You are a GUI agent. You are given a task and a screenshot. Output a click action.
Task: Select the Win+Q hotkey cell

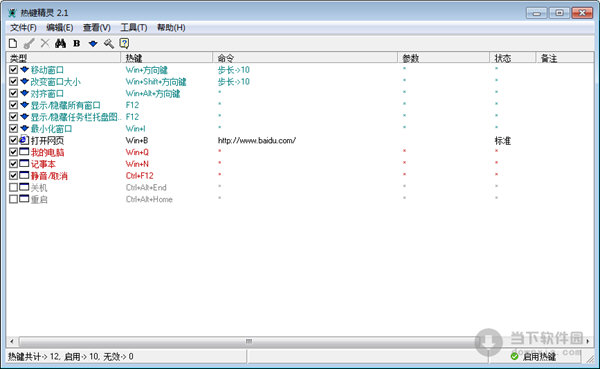137,152
